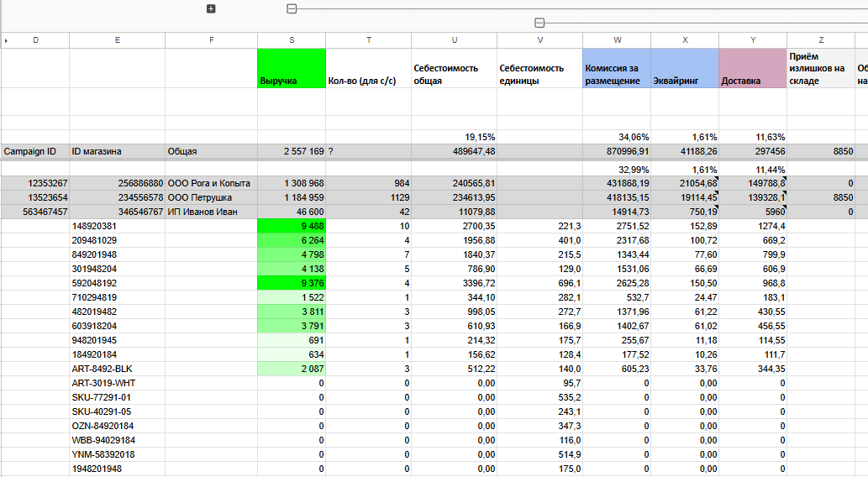Click the 21054,68 cell with comment marker
Image resolution: width=868 pixels, height=477 pixels.
pyautogui.click(x=686, y=183)
